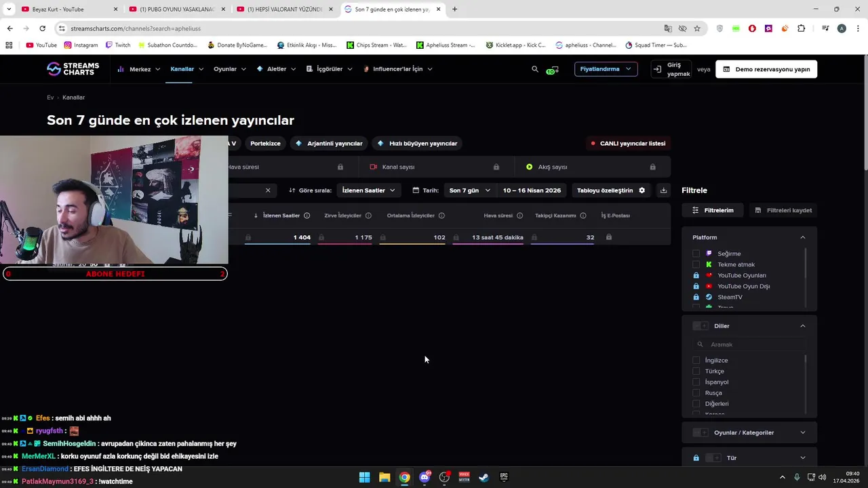
Task: Open the İzlenen Saatler sort dropdown
Action: point(369,190)
